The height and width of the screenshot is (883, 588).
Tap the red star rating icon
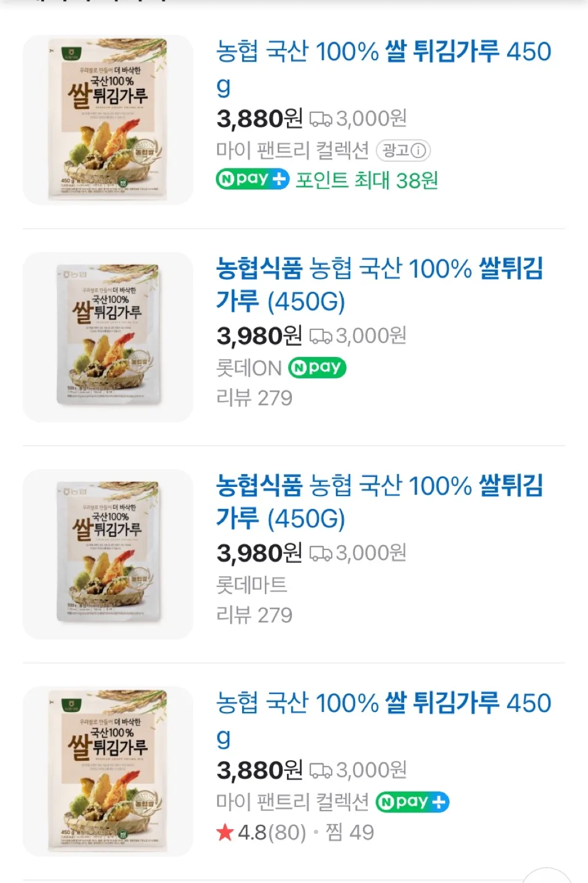pos(225,832)
